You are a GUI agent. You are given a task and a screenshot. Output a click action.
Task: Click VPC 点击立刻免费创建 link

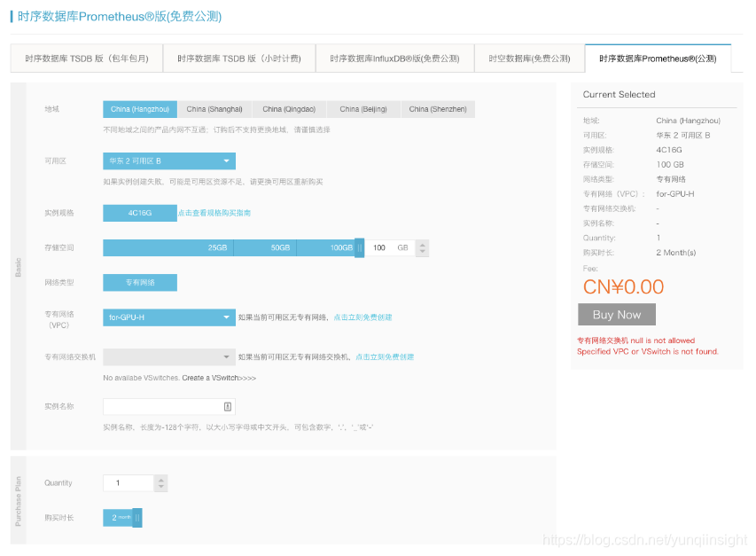point(362,317)
